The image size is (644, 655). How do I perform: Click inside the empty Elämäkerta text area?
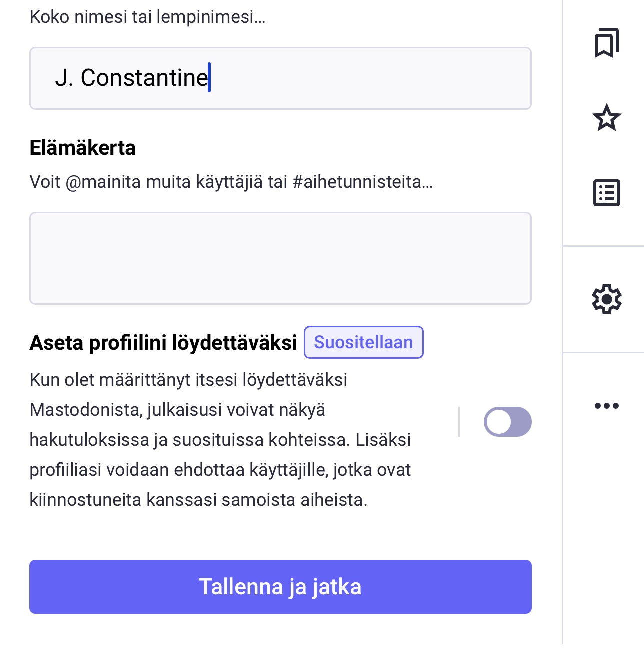pyautogui.click(x=280, y=258)
